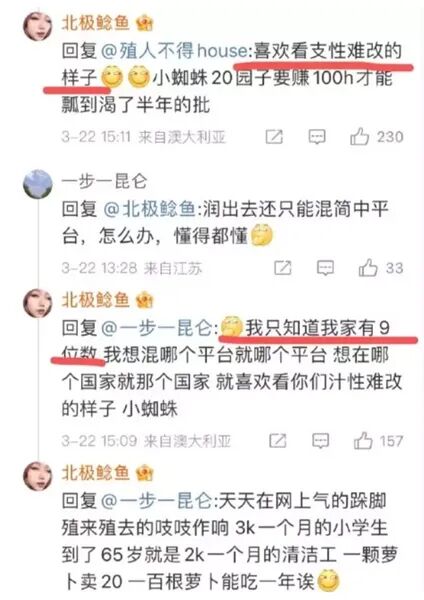Like 一步一昆仑's comment with 33 likes
This screenshot has height=600, width=424.
(368, 267)
